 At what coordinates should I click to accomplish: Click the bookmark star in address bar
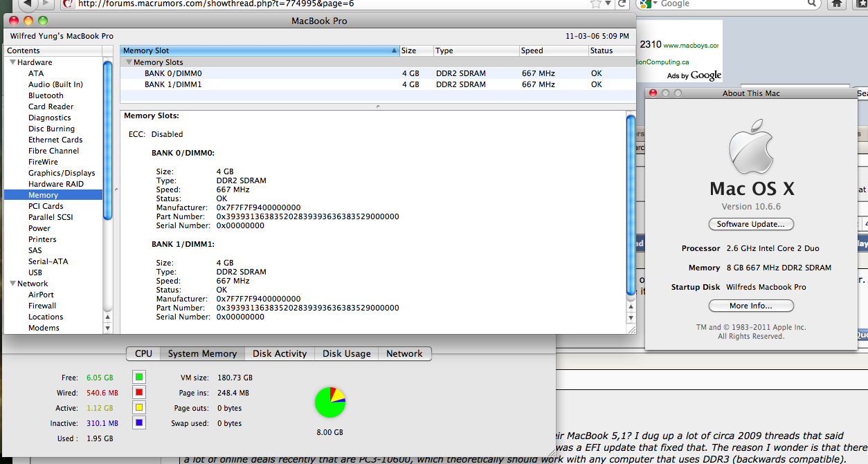pos(595,3)
